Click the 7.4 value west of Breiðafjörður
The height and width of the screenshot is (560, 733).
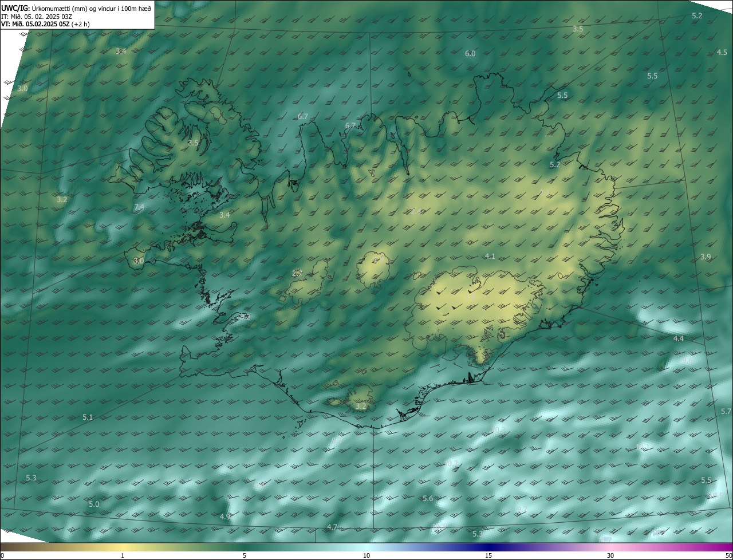[x=139, y=207]
